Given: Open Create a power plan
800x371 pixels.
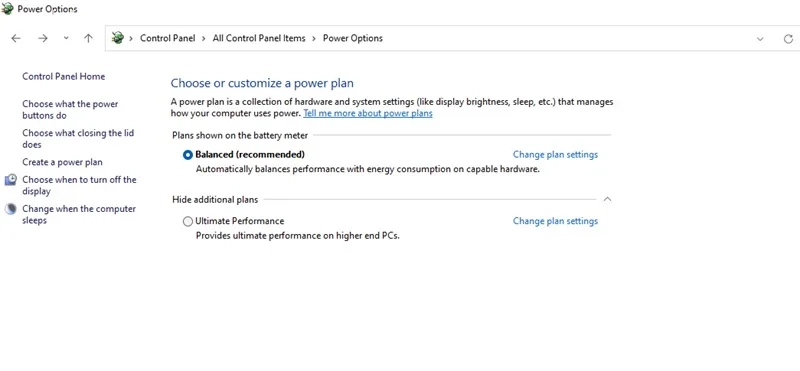Looking at the screenshot, I should point(62,162).
